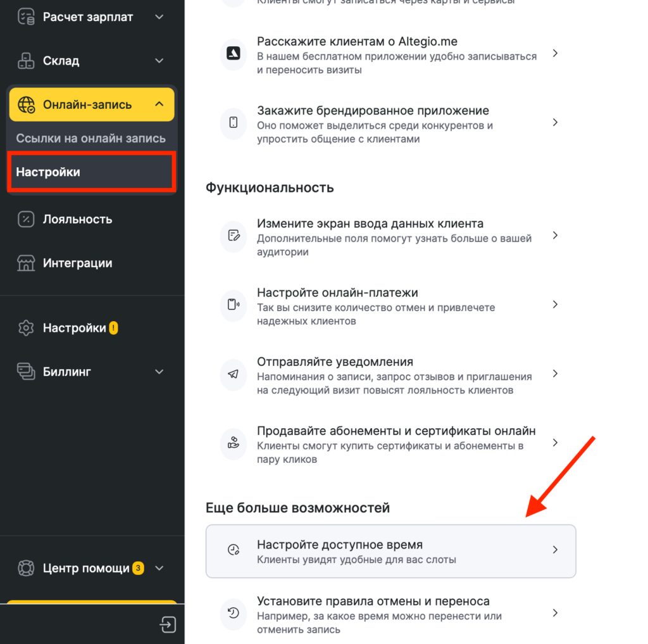Click the branded app smartphone icon

click(233, 122)
